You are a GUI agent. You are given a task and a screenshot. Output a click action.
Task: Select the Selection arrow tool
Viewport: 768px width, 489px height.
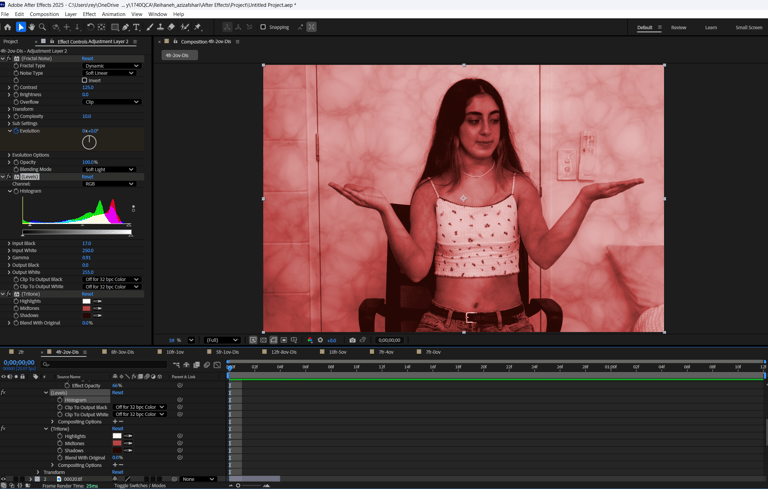21,27
